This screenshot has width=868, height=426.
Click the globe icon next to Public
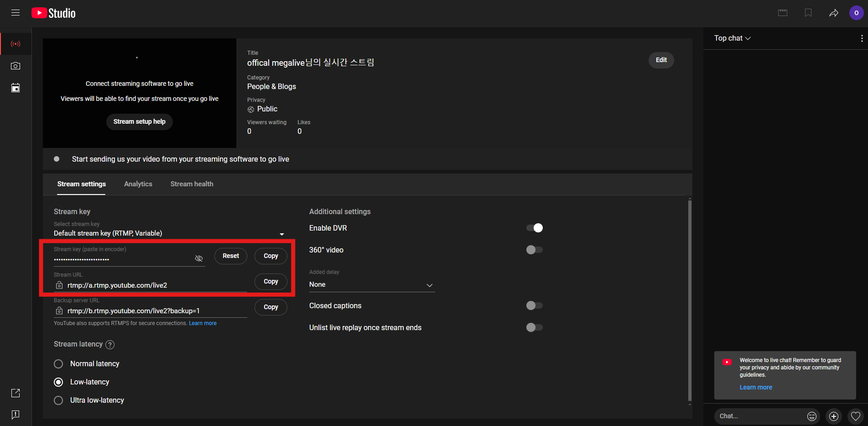251,110
